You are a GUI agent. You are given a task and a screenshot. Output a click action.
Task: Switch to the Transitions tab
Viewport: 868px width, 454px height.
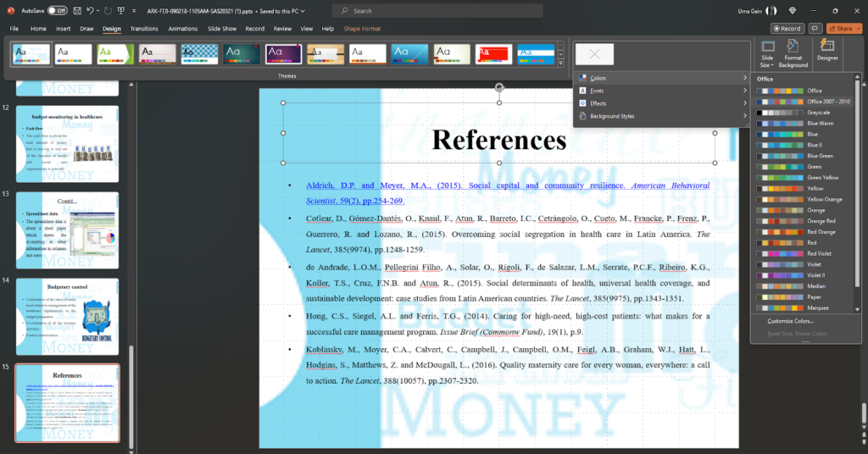[x=144, y=28]
